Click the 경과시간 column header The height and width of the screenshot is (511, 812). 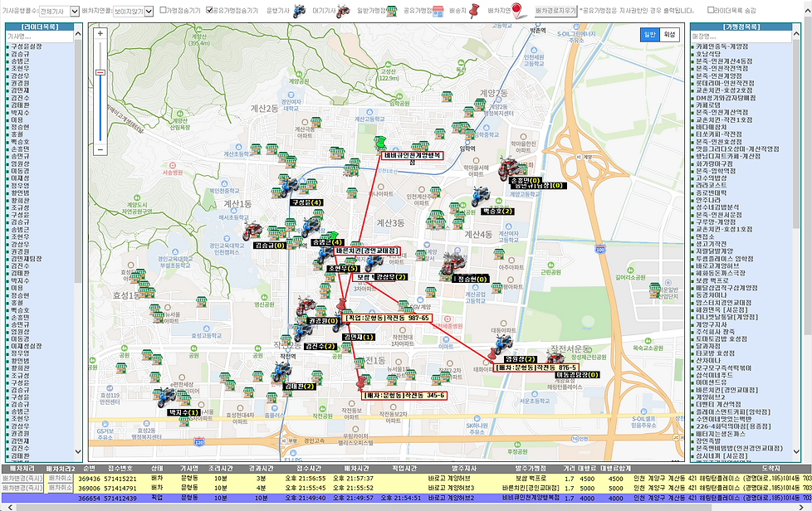(261, 468)
